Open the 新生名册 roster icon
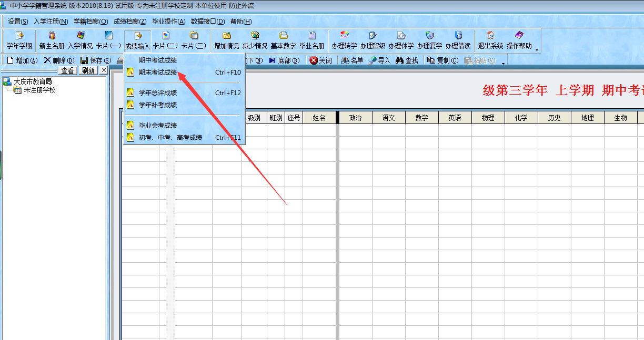 (x=52, y=40)
